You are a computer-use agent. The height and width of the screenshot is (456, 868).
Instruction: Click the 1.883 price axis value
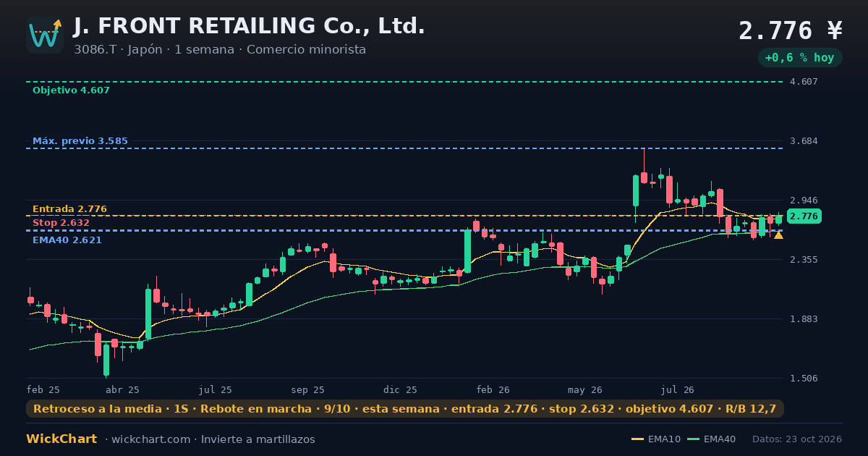(804, 319)
